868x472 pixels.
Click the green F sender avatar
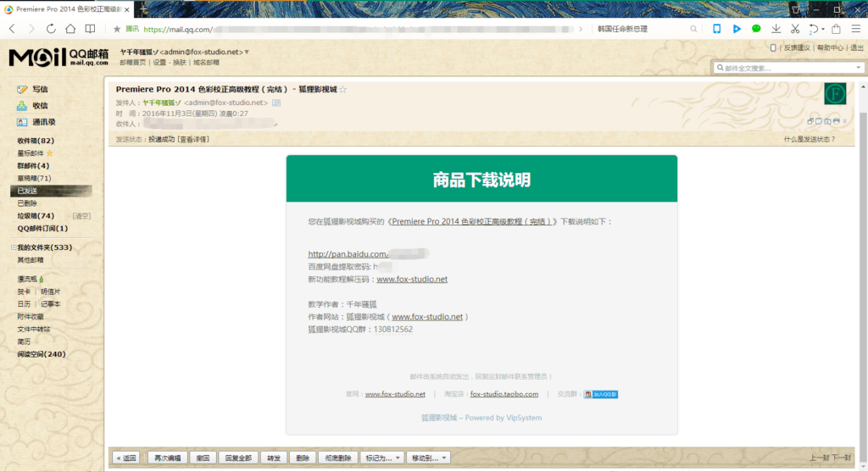coord(835,93)
